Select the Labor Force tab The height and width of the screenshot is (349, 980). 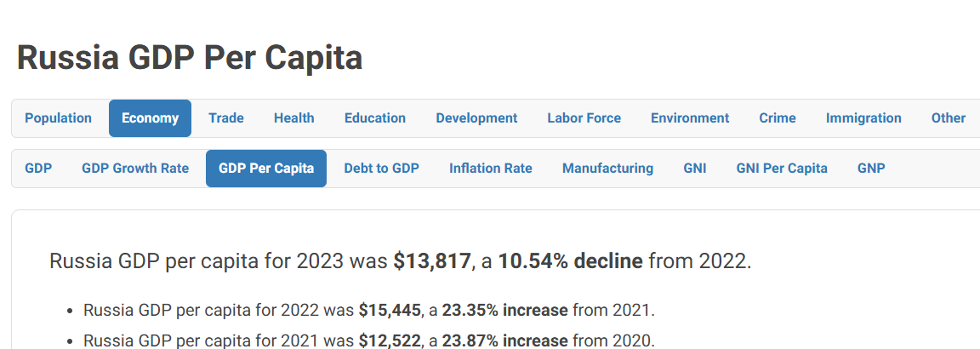[584, 118]
